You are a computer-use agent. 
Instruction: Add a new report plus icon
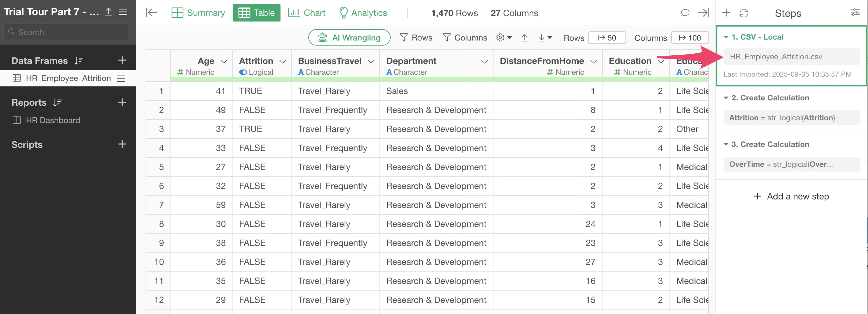[x=122, y=102]
